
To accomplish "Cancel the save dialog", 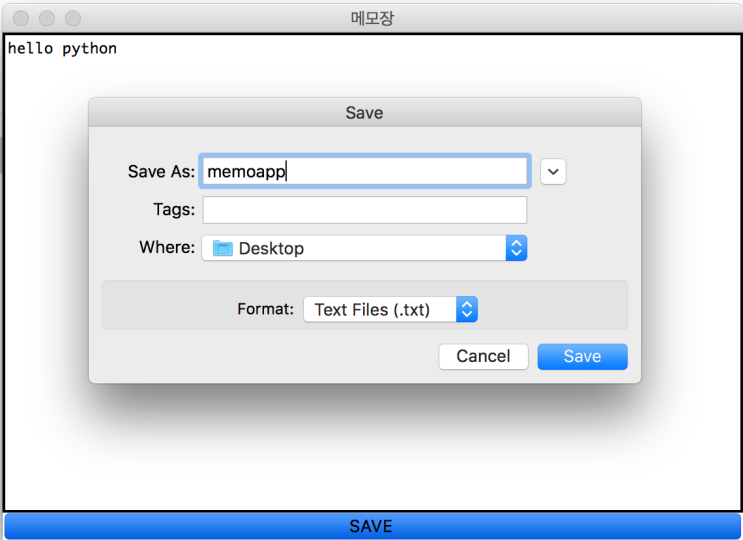I will point(483,357).
